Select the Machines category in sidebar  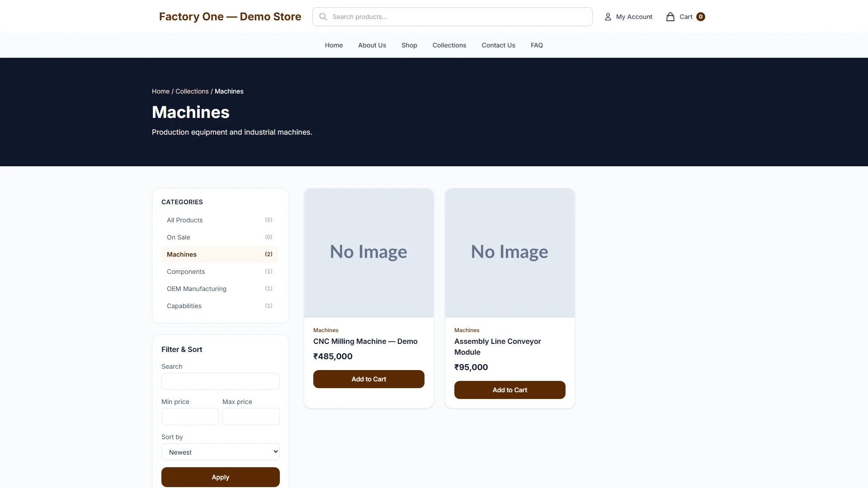220,254
